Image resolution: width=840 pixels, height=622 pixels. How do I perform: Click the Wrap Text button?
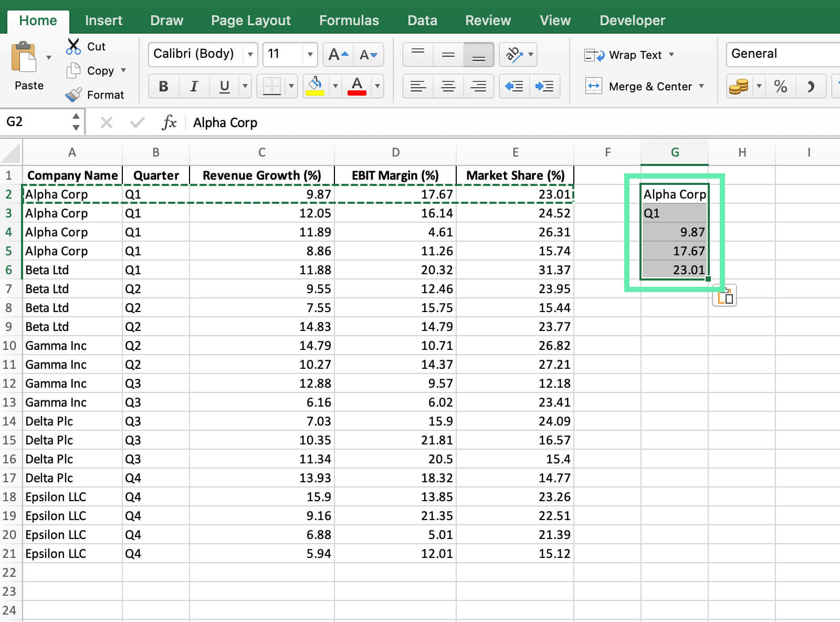623,55
